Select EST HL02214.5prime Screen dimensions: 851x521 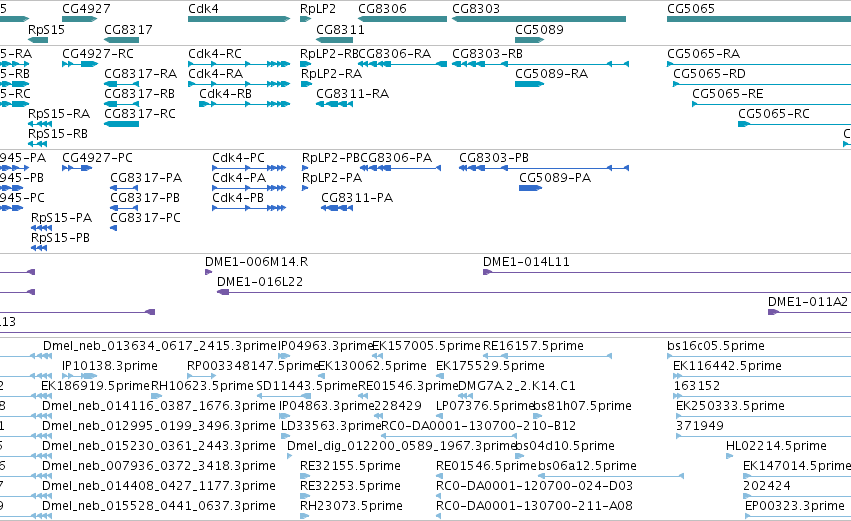tap(776, 447)
